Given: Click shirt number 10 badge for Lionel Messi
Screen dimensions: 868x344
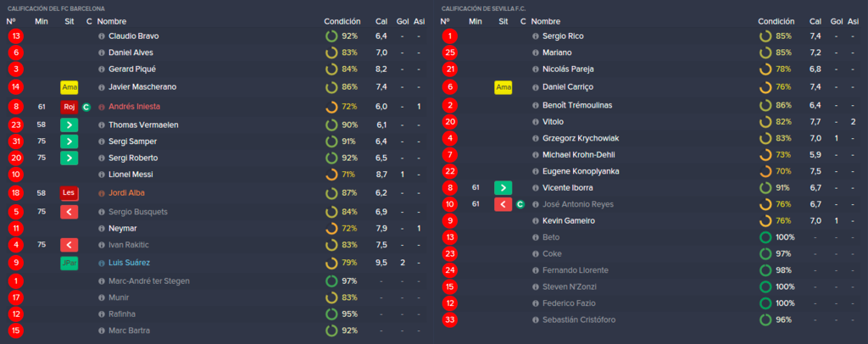Looking at the screenshot, I should [15, 175].
